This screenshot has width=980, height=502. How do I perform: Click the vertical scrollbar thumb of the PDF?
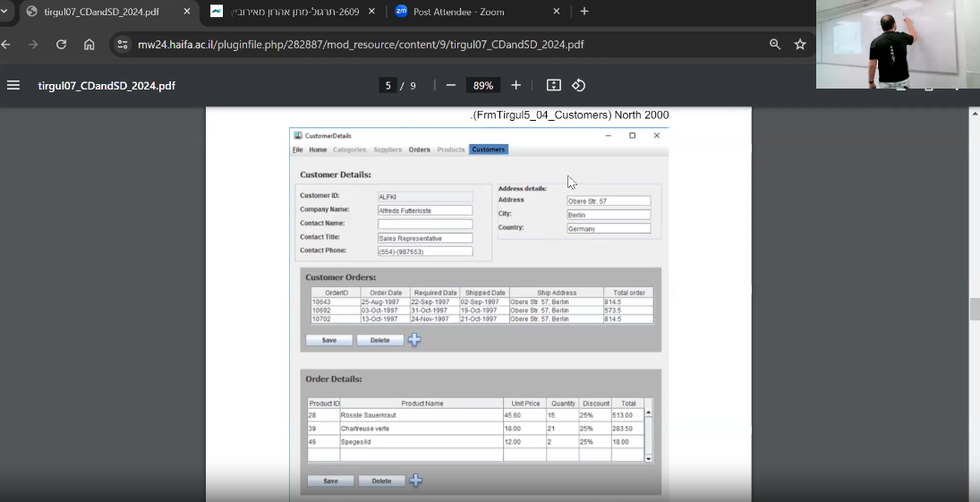pos(975,309)
